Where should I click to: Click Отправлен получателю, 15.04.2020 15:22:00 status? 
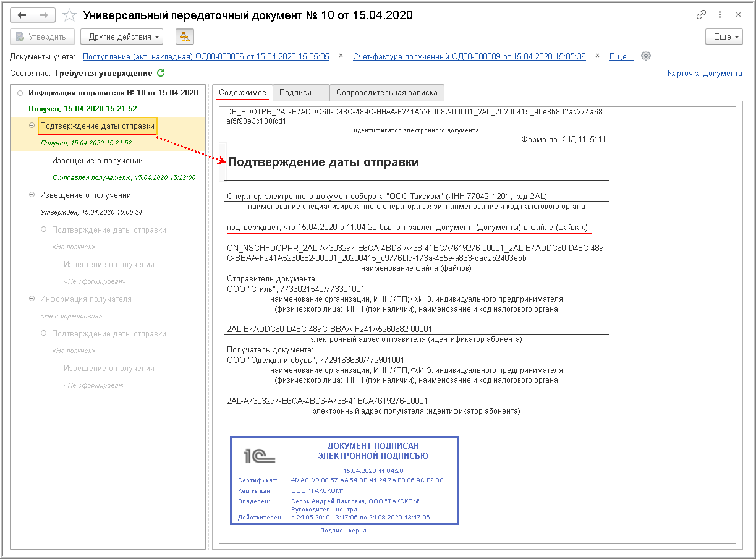coord(124,178)
